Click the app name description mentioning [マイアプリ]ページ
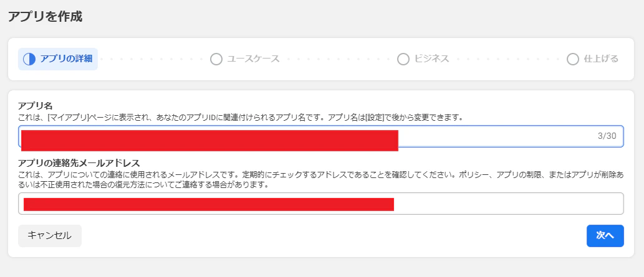 point(241,118)
